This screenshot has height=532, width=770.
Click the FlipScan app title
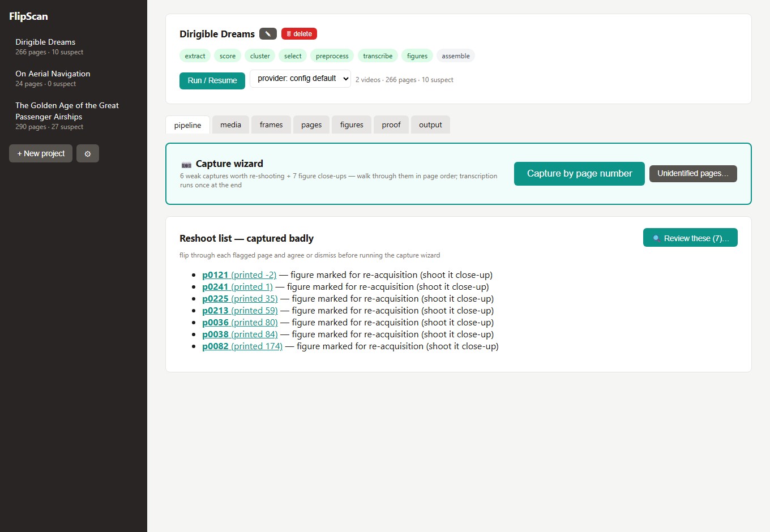coord(28,16)
